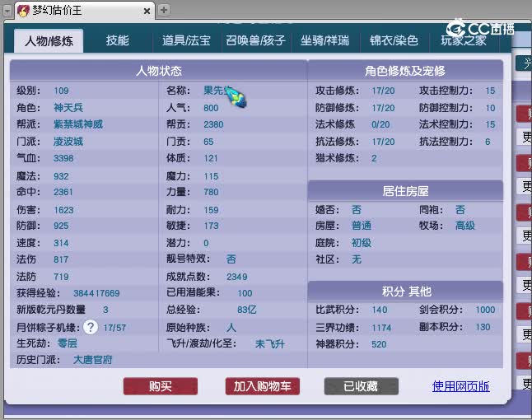
Task: Select the 帮贡 value 2380
Action: (x=213, y=124)
